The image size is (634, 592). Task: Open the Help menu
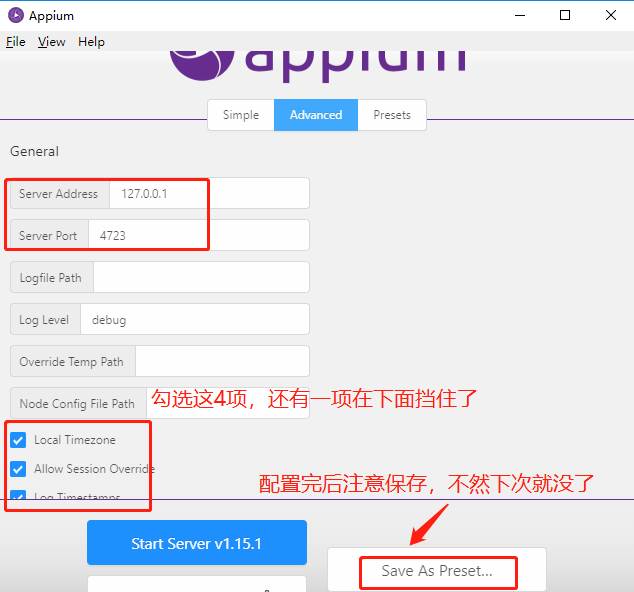(x=91, y=42)
